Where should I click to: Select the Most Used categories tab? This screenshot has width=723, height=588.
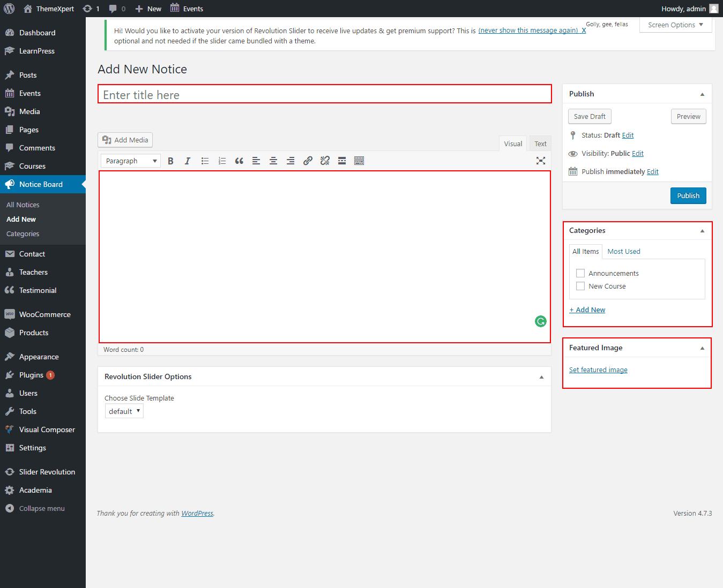pyautogui.click(x=624, y=251)
